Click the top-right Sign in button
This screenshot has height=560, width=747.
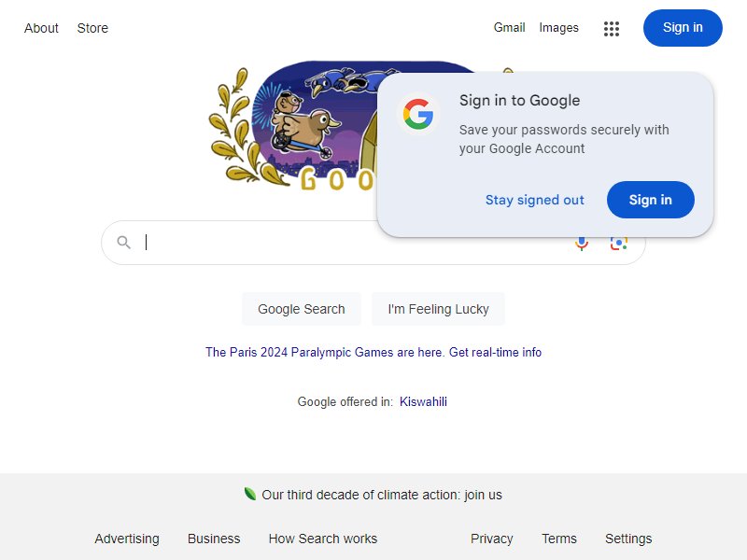click(683, 28)
